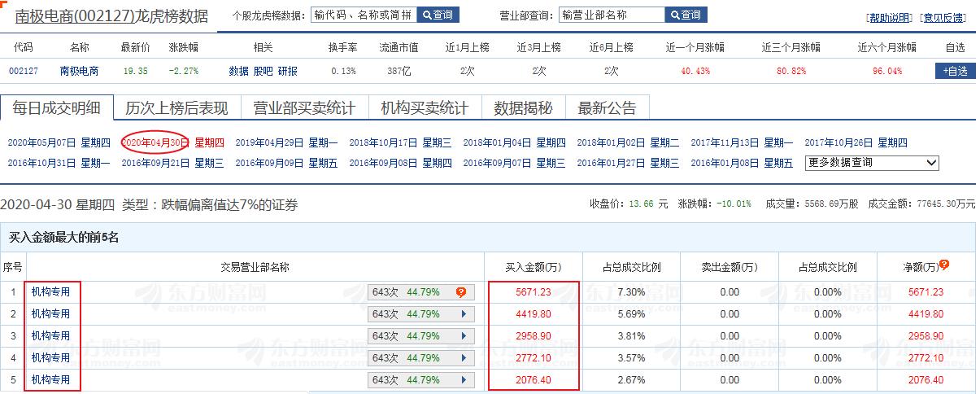Select date 2016年09月08日 星期四
Screen dimensions: 980x394
point(400,163)
